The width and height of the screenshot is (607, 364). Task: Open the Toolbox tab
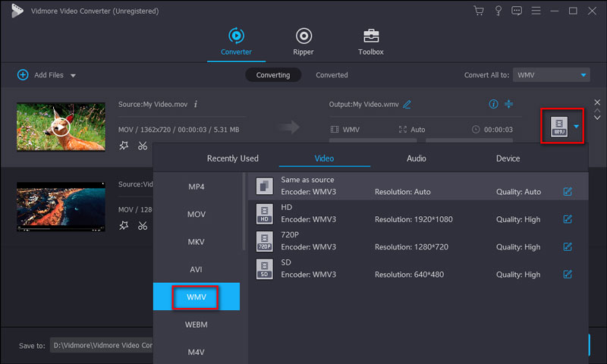pos(371,42)
